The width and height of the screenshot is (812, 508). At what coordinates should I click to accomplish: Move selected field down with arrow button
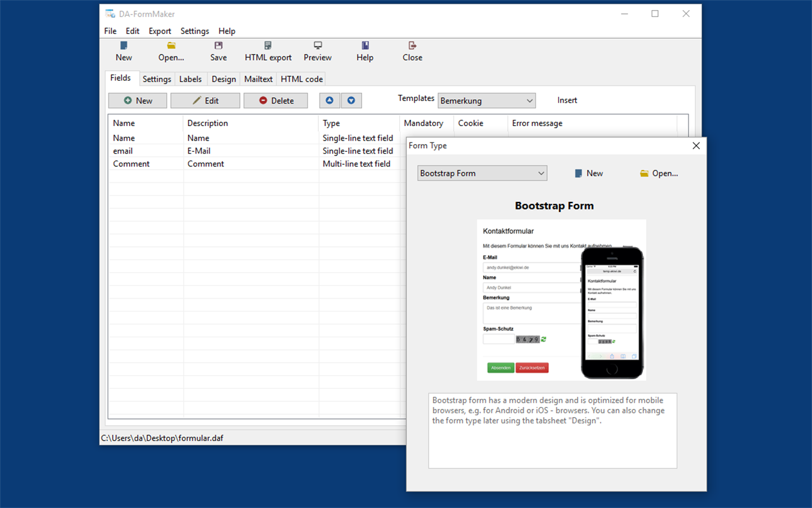pyautogui.click(x=351, y=100)
